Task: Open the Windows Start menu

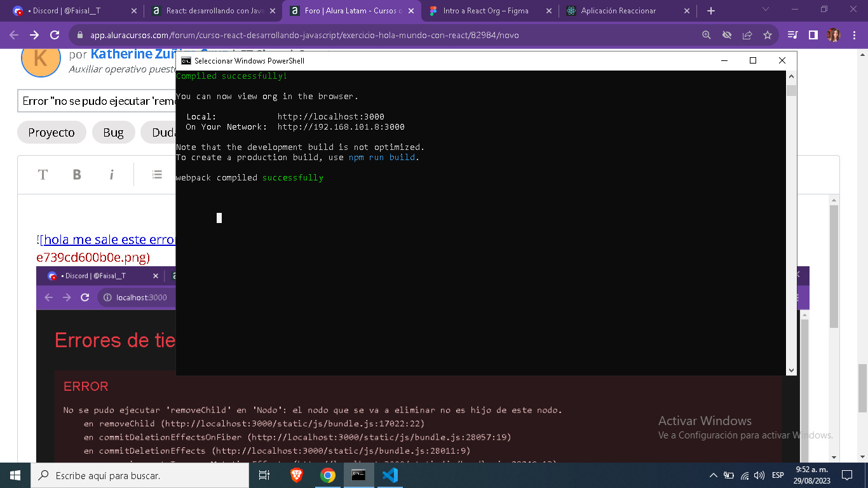Action: (15, 475)
